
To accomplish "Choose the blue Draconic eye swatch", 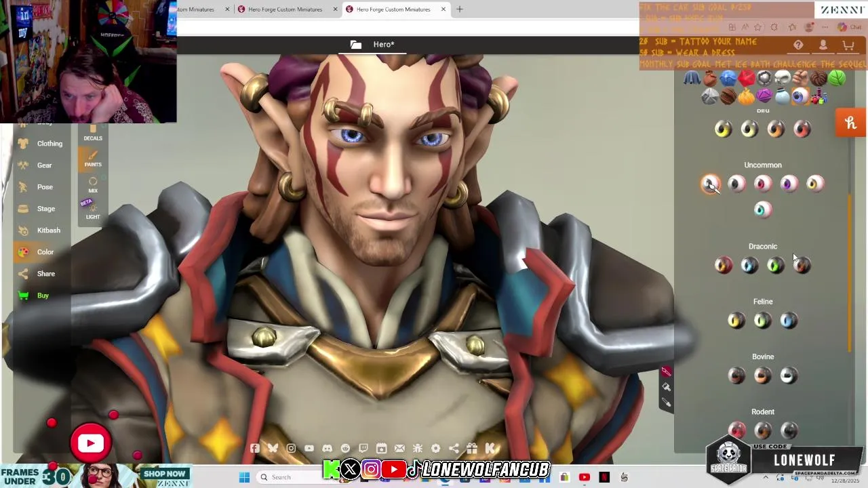I will (x=750, y=266).
